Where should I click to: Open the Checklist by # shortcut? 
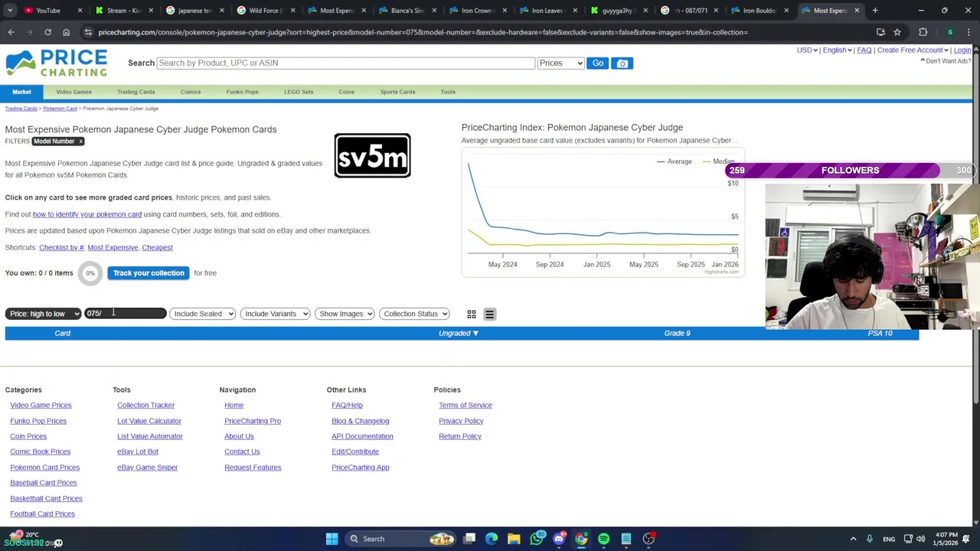(61, 247)
